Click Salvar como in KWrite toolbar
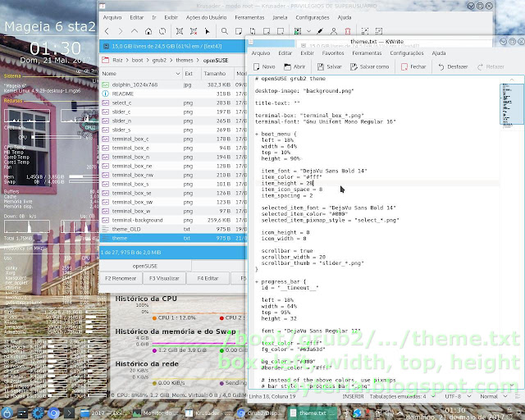The image size is (525, 420). (x=370, y=67)
